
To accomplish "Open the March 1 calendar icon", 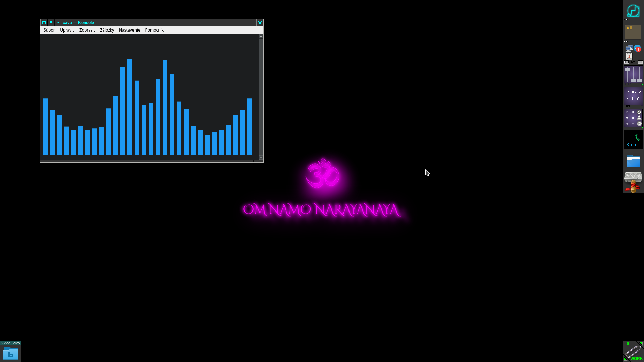I will point(629,56).
